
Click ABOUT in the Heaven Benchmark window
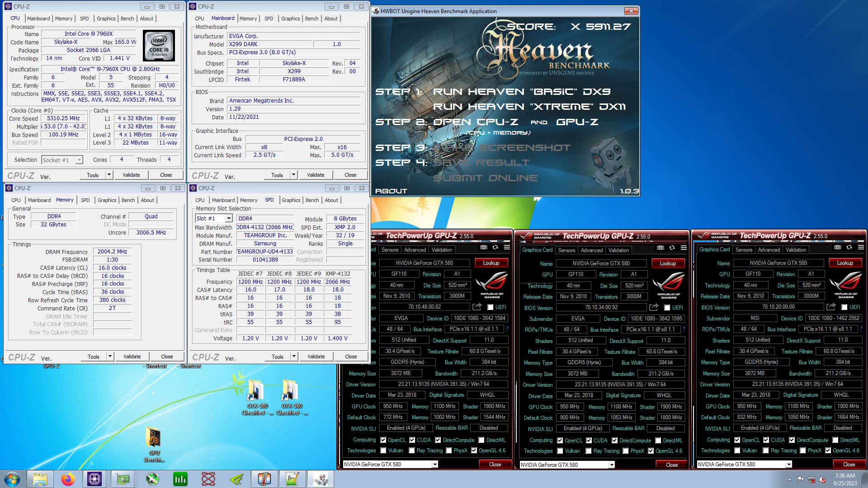click(x=391, y=191)
